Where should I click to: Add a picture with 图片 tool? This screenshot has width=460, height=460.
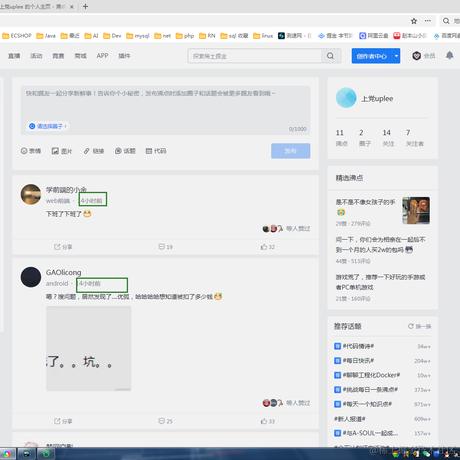click(62, 151)
